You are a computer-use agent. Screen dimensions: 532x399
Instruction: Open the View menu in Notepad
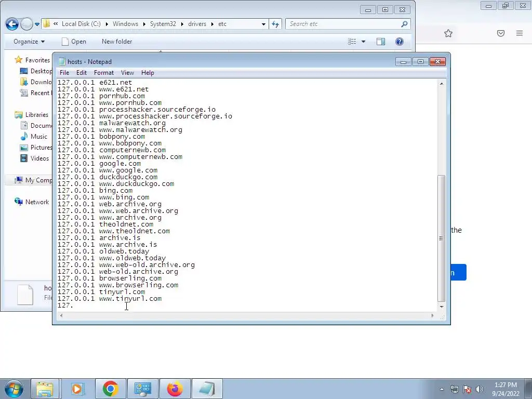tap(127, 73)
